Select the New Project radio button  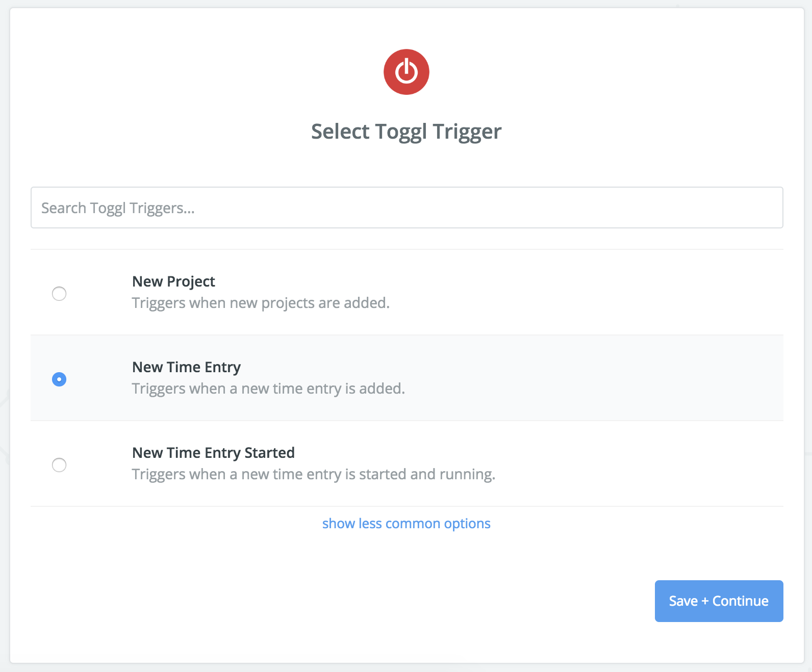tap(59, 294)
